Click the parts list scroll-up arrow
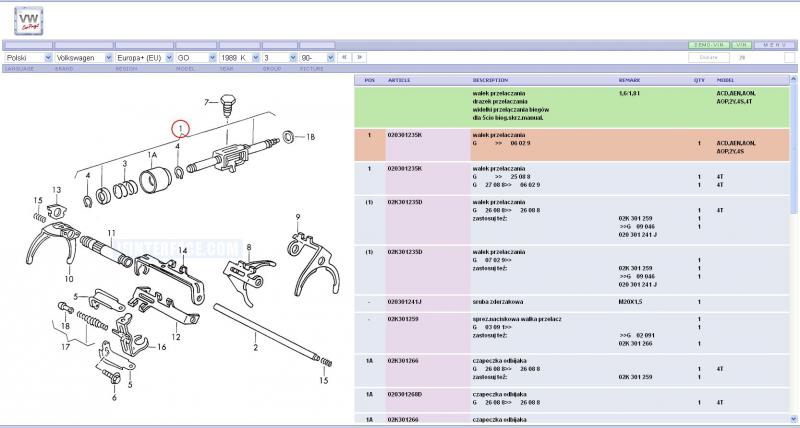The width and height of the screenshot is (800, 428). click(x=793, y=79)
